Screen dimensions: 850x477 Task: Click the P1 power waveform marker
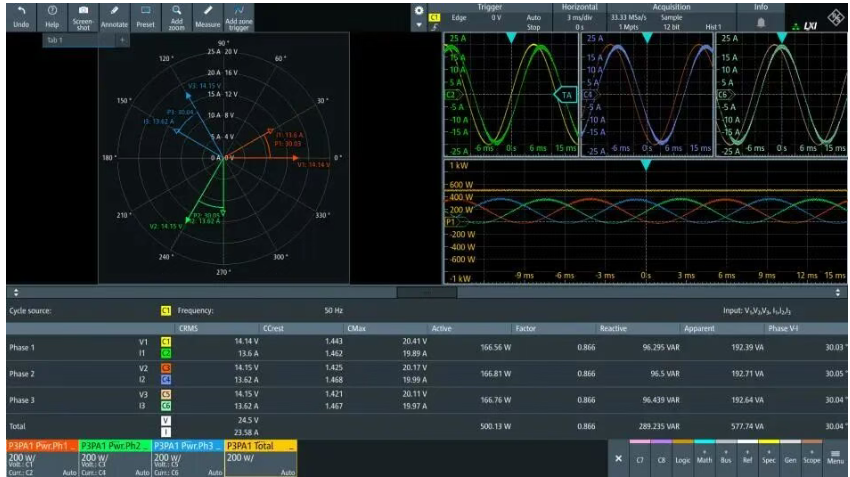tap(452, 222)
